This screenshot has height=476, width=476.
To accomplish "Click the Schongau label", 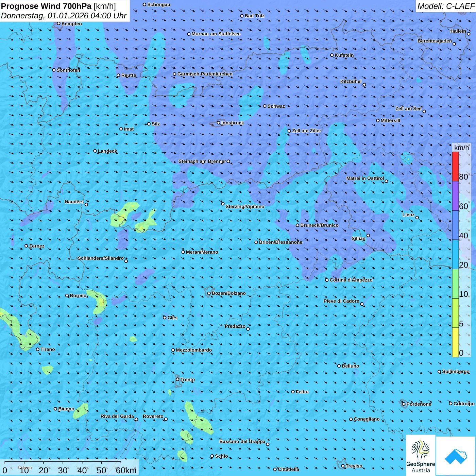I will (x=159, y=4).
